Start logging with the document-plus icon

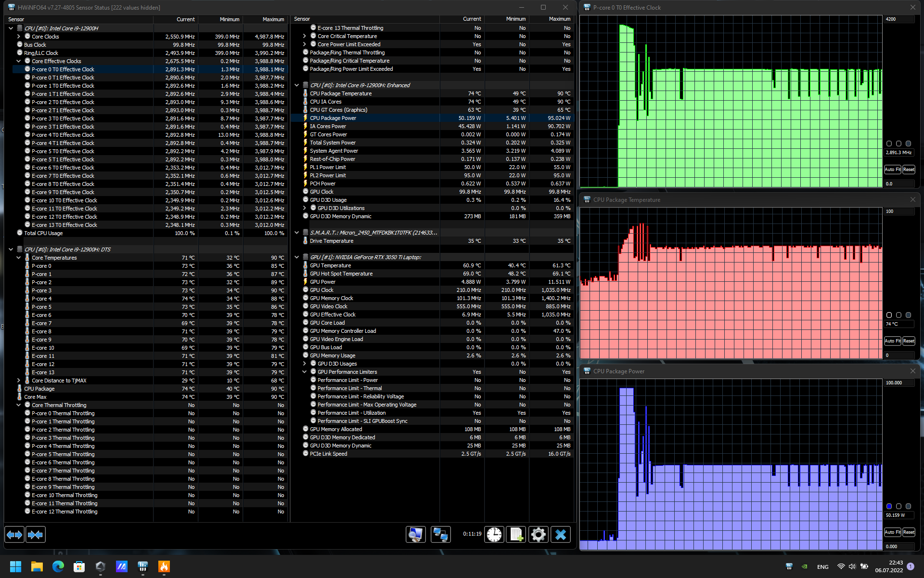[x=516, y=535]
